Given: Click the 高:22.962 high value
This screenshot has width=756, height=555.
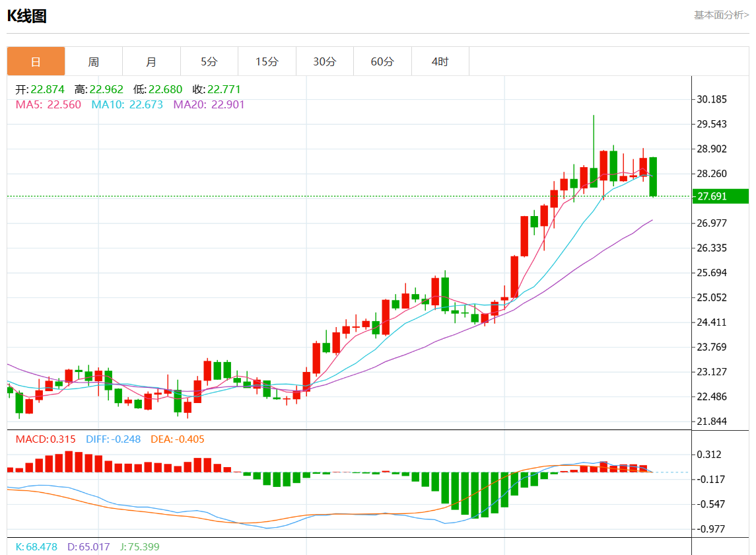Looking at the screenshot, I should click(x=99, y=89).
